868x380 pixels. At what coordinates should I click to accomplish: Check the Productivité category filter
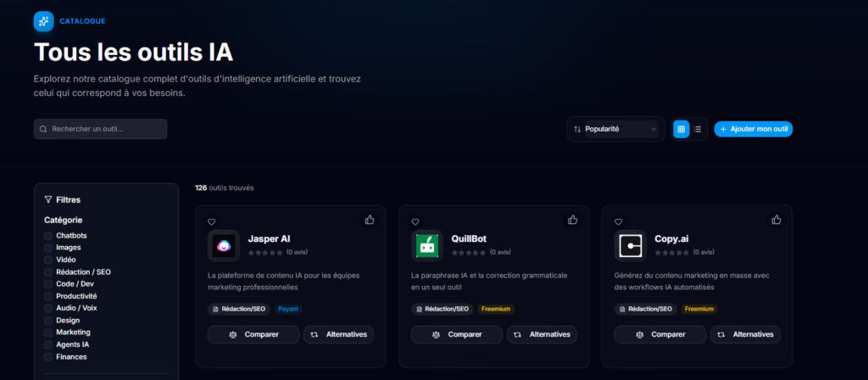pyautogui.click(x=48, y=296)
